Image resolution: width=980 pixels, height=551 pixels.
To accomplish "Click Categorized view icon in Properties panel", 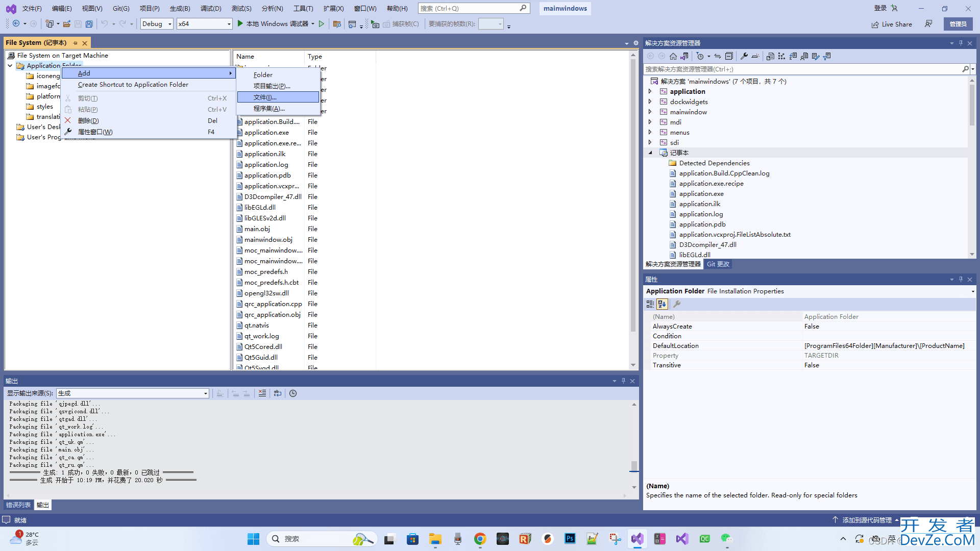I will click(650, 304).
